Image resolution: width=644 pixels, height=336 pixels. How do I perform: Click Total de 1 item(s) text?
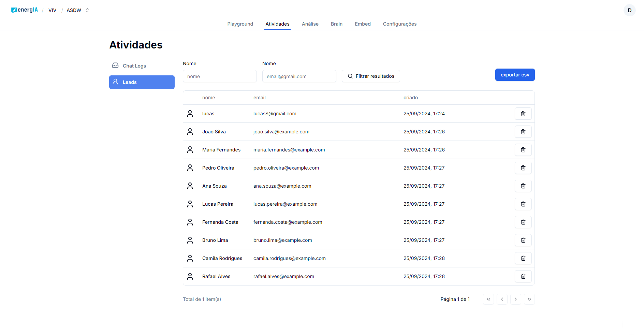click(x=202, y=299)
